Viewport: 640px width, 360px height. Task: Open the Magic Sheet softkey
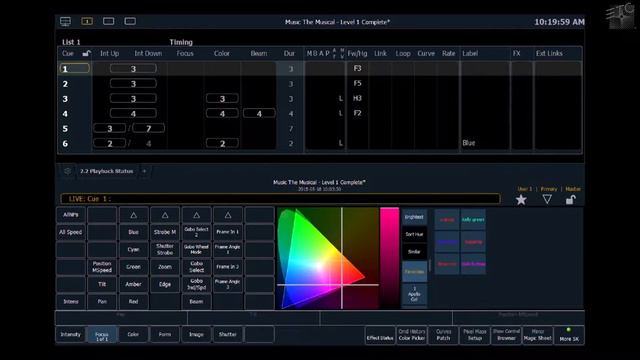coord(538,335)
